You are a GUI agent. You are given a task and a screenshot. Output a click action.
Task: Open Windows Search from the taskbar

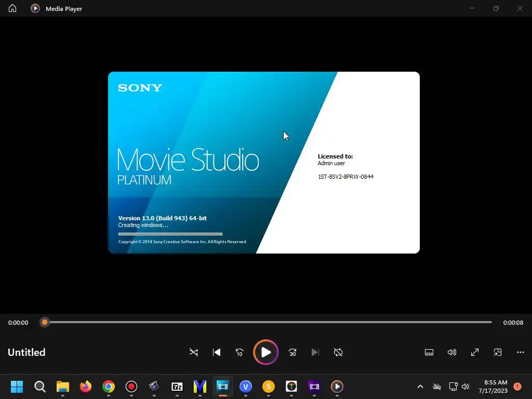(39, 387)
